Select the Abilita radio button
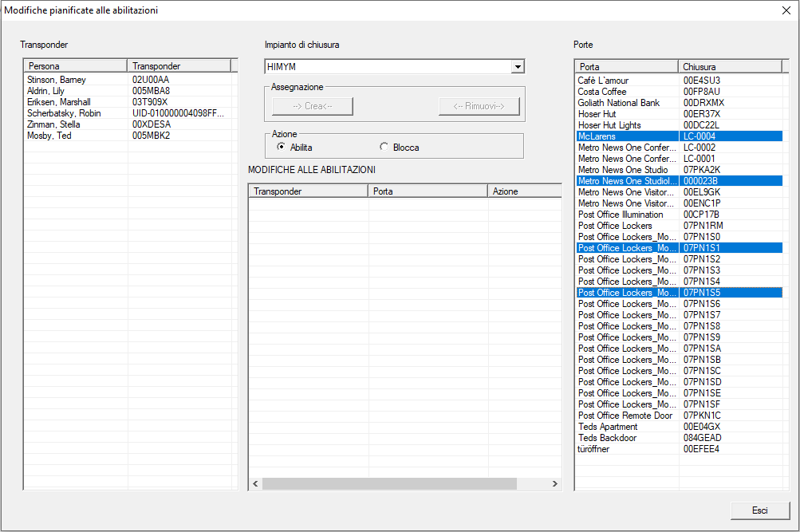 pos(281,147)
